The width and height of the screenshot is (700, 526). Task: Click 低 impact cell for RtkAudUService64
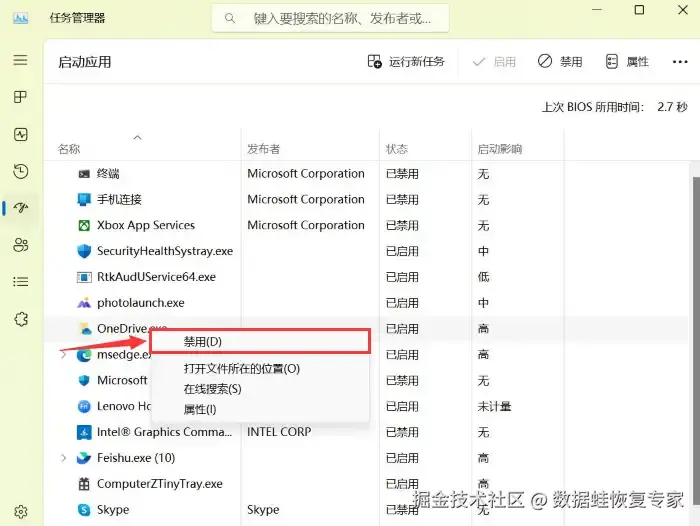click(x=483, y=277)
